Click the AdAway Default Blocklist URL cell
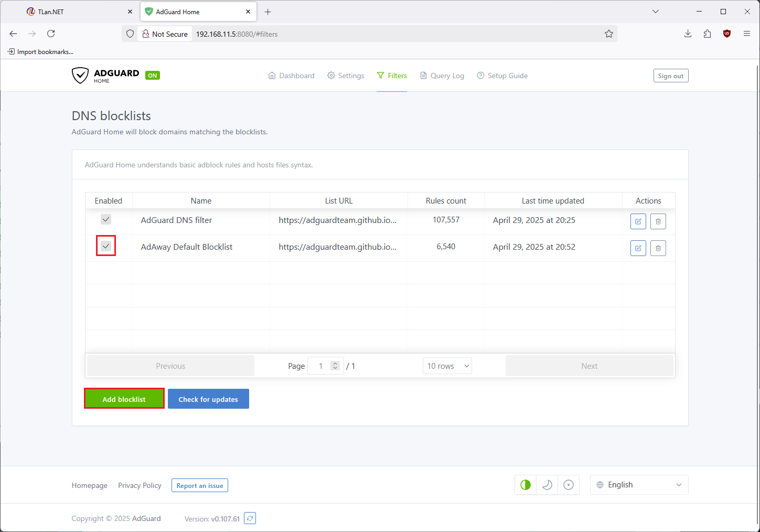760x532 pixels. coord(338,247)
